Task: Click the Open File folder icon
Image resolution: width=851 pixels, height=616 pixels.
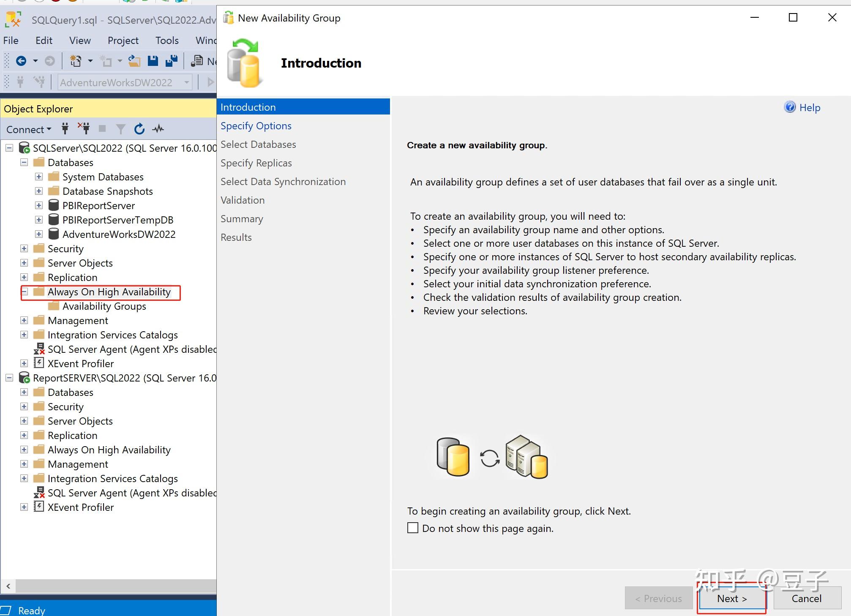Action: click(134, 60)
